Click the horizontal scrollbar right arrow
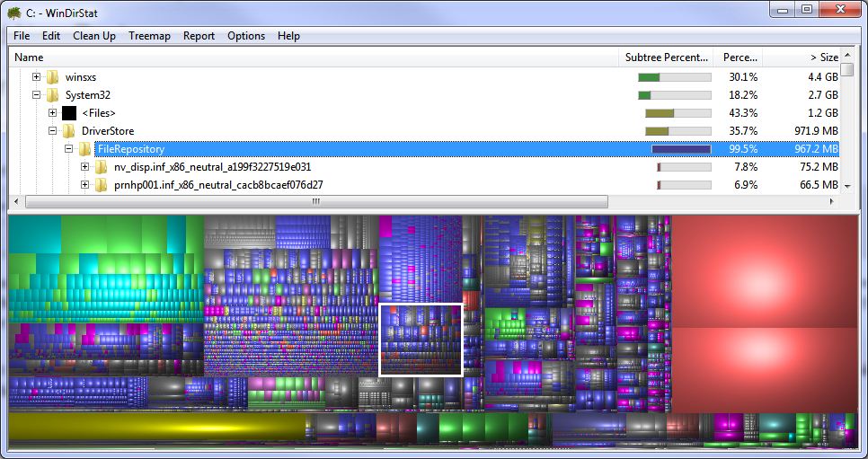868x459 pixels. click(832, 201)
